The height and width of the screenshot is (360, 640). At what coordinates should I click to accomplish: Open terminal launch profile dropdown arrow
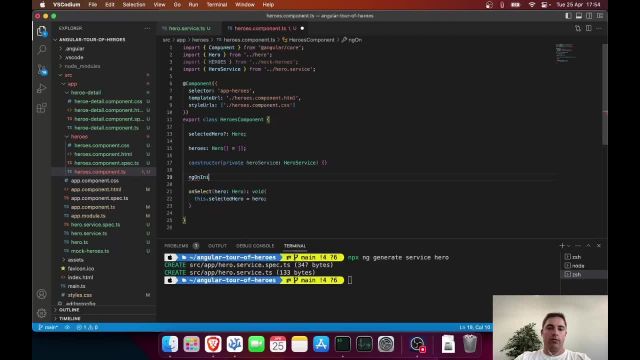(569, 246)
